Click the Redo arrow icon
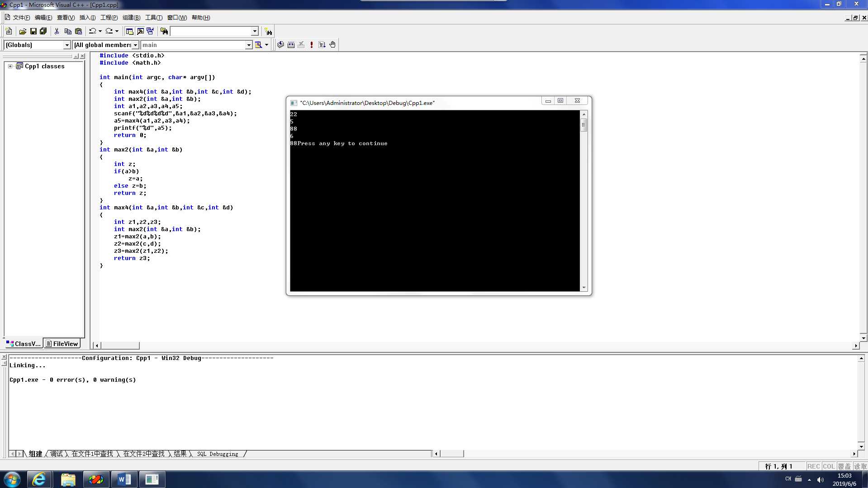This screenshot has height=488, width=868. pos(109,31)
